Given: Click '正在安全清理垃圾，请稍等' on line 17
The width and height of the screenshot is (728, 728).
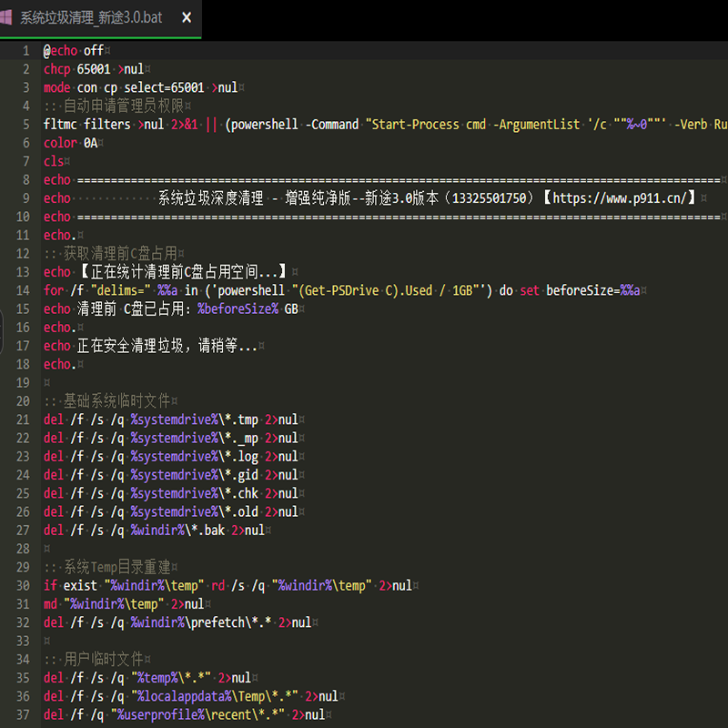Looking at the screenshot, I should 157,346.
